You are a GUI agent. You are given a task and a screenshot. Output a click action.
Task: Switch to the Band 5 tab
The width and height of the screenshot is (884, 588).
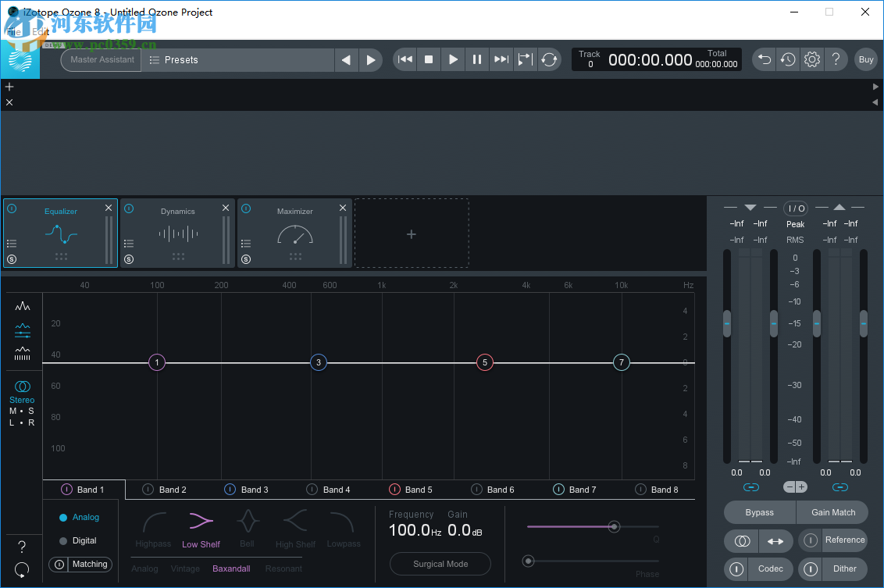click(417, 490)
